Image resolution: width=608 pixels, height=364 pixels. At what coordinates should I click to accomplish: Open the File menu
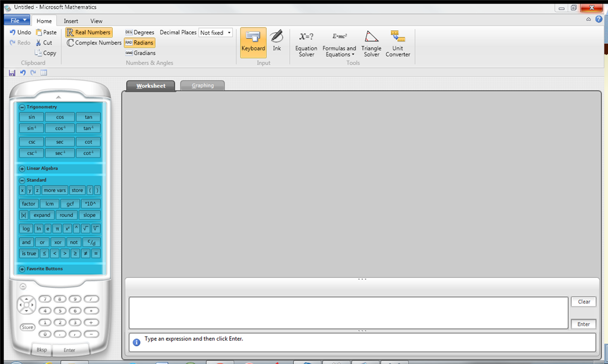[x=17, y=20]
